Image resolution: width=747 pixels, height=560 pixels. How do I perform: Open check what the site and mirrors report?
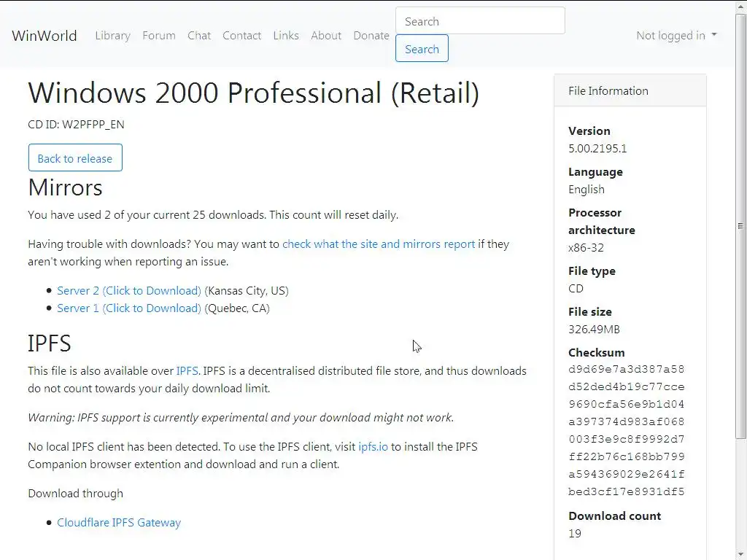pyautogui.click(x=379, y=244)
